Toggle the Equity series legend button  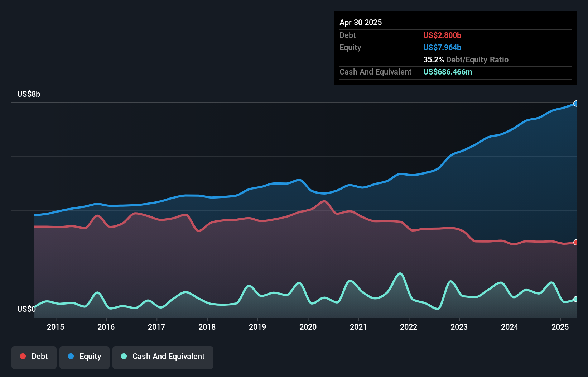click(85, 357)
